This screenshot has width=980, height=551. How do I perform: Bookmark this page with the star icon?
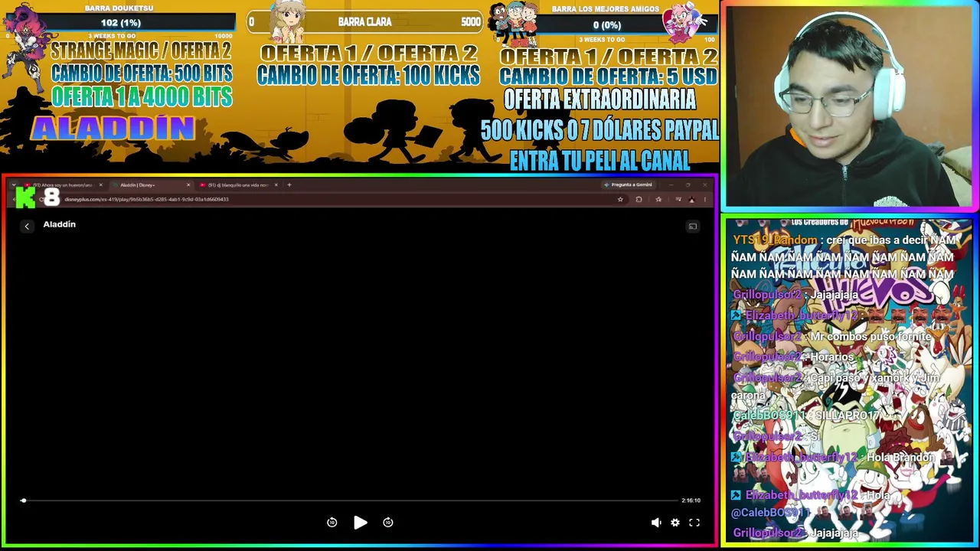(620, 200)
